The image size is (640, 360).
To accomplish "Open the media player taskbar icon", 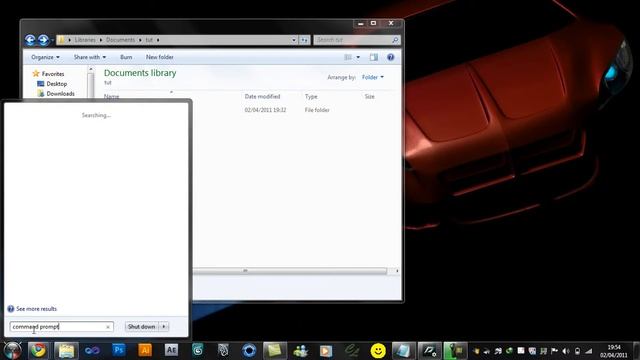I will click(x=326, y=351).
